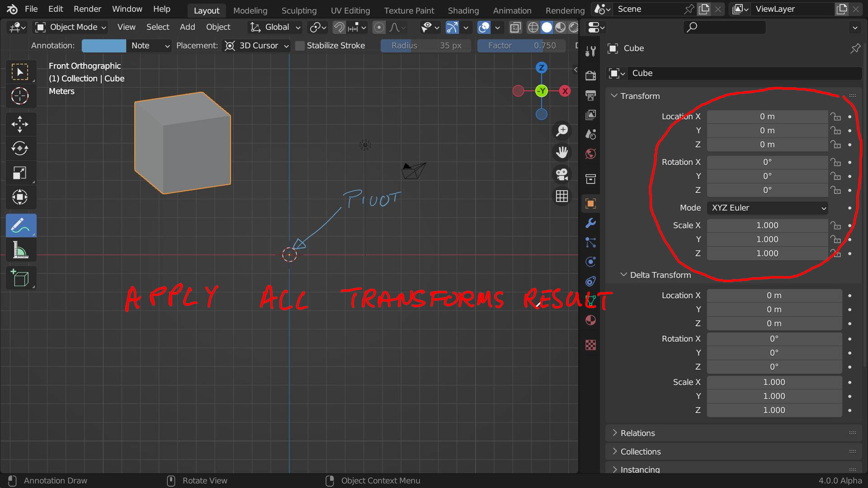The image size is (868, 488).
Task: Open Modifier Properties with the wrench icon
Action: [590, 223]
